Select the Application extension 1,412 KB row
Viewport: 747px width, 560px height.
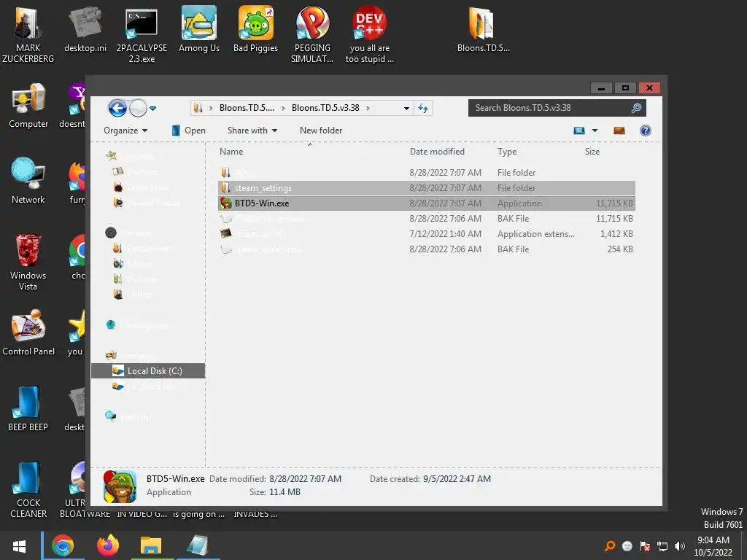pyautogui.click(x=426, y=234)
